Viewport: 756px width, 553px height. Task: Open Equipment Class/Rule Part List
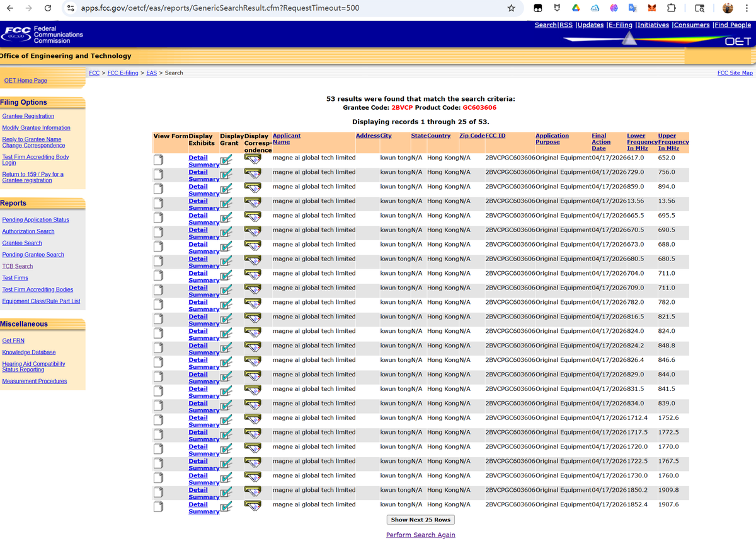click(41, 301)
